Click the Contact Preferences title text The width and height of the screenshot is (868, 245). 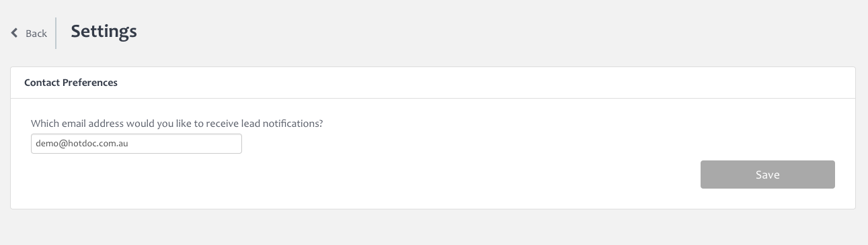point(71,83)
